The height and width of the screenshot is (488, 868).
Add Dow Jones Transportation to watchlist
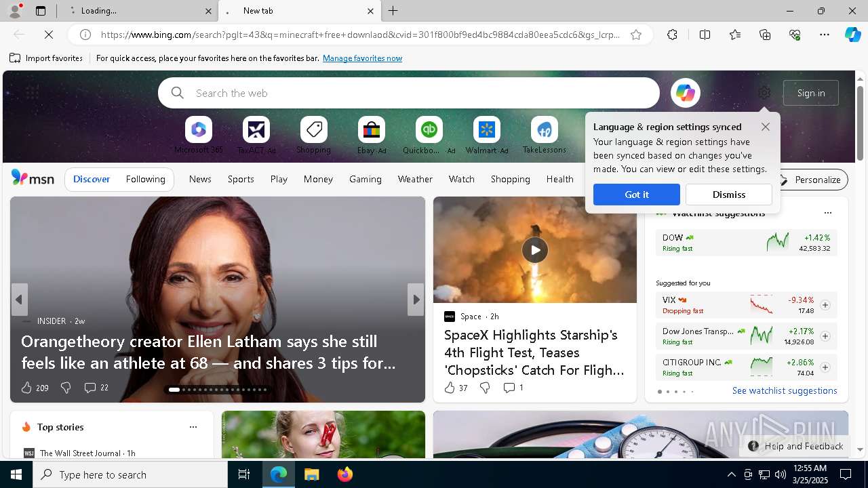[825, 336]
